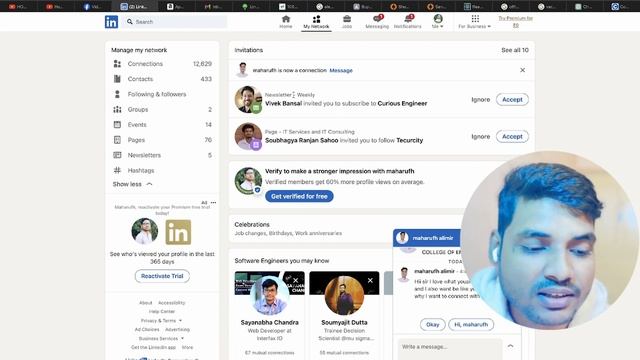The width and height of the screenshot is (640, 360).
Task: Click the Try Premium link
Action: point(516,22)
